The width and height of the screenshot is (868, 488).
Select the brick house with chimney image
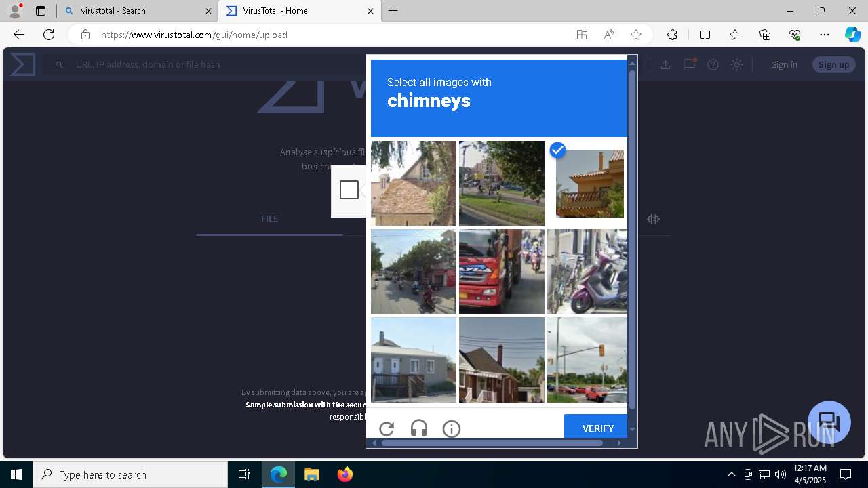point(502,360)
